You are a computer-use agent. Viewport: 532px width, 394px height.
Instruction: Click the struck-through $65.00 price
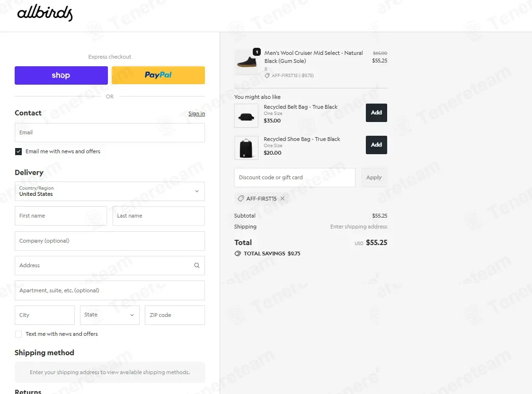380,53
